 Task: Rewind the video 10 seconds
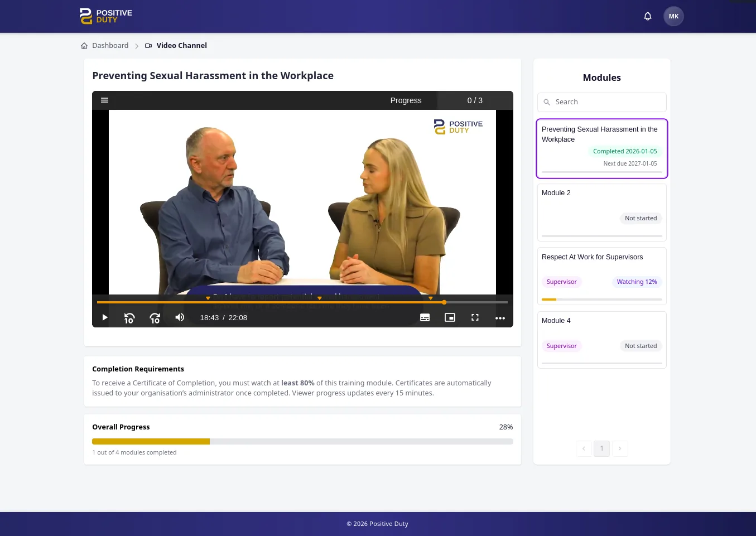tap(129, 317)
